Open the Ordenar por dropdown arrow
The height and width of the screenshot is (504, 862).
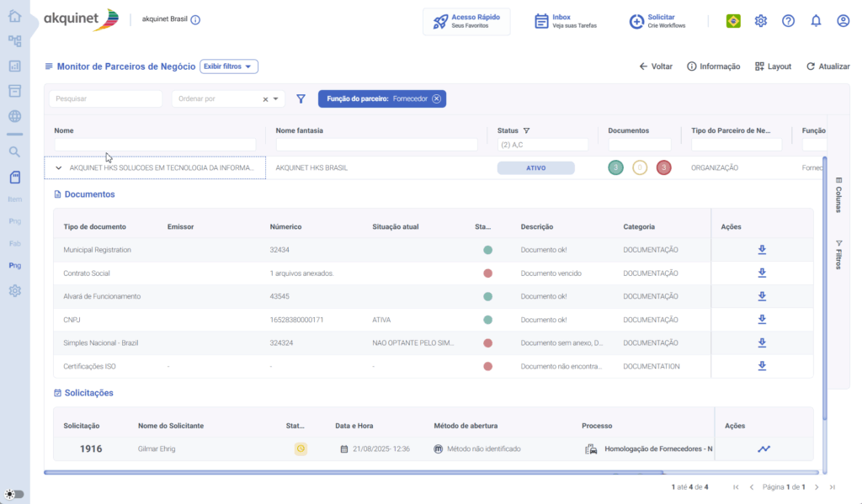[276, 99]
